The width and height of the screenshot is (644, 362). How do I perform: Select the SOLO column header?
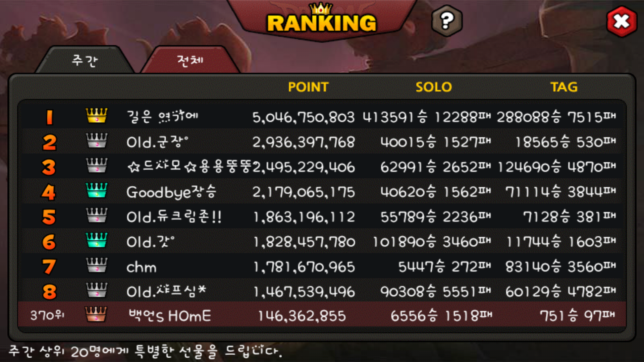[434, 87]
